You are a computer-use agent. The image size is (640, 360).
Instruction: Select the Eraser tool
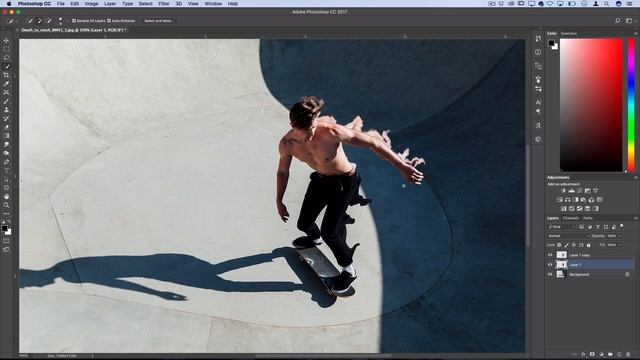click(6, 127)
